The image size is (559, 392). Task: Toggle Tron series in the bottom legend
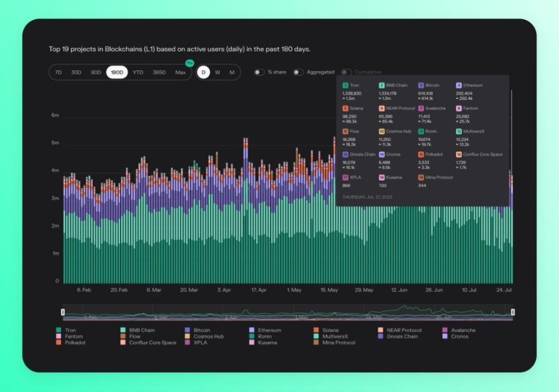pos(66,330)
